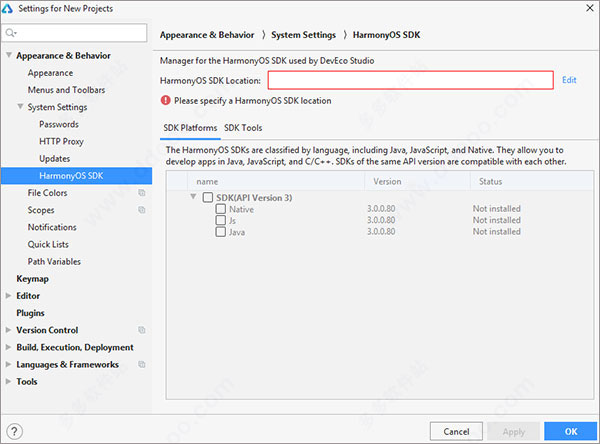Click the search magnifier icon
This screenshot has height=444, width=600.
[11, 33]
